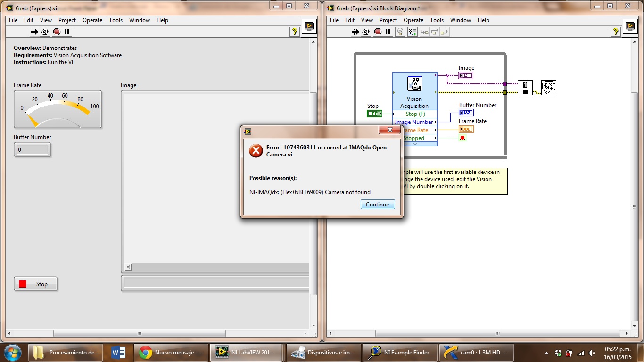The height and width of the screenshot is (362, 644).
Task: Click Pause in the Block Diagram toolbar
Action: [388, 32]
